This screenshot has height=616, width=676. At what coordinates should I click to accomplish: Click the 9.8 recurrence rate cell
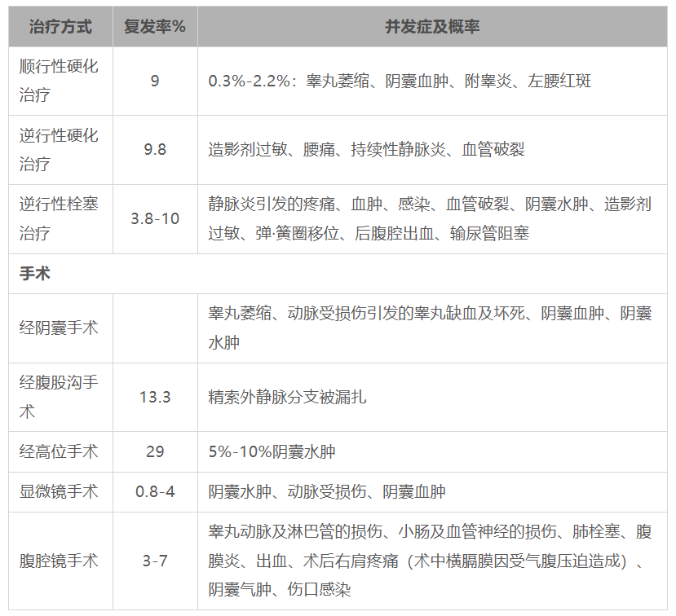tap(155, 150)
